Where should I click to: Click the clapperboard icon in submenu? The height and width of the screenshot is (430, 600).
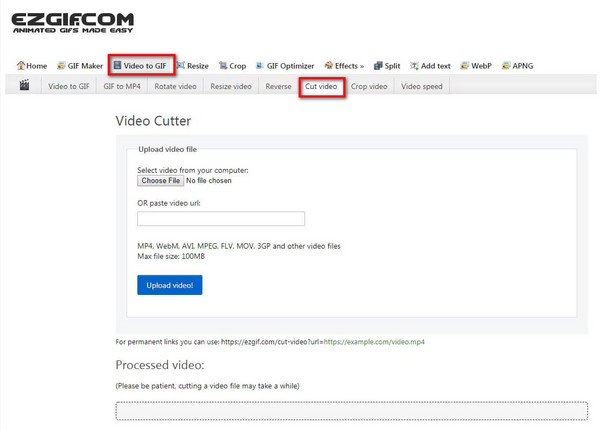(24, 85)
